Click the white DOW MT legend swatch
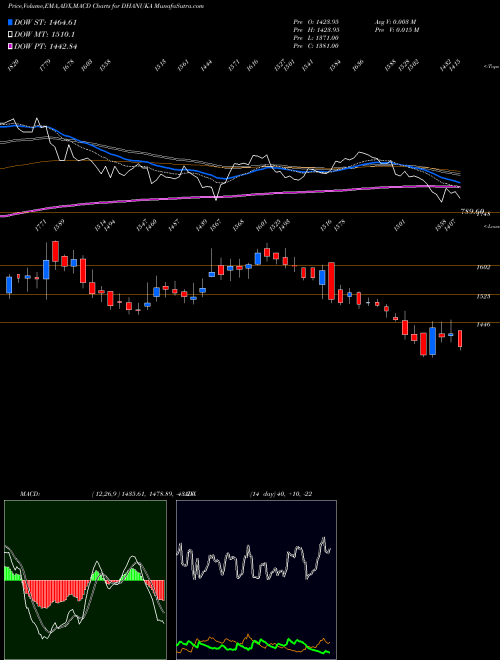500x660 pixels. pyautogui.click(x=10, y=35)
